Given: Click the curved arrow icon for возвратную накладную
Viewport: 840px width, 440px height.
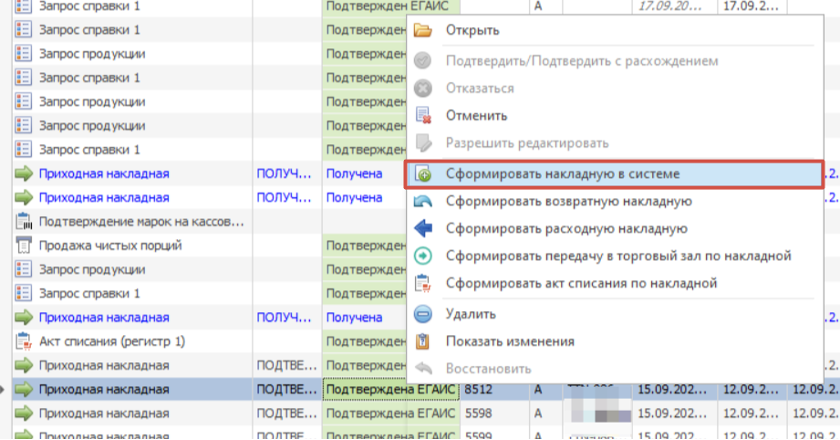Looking at the screenshot, I should [423, 201].
